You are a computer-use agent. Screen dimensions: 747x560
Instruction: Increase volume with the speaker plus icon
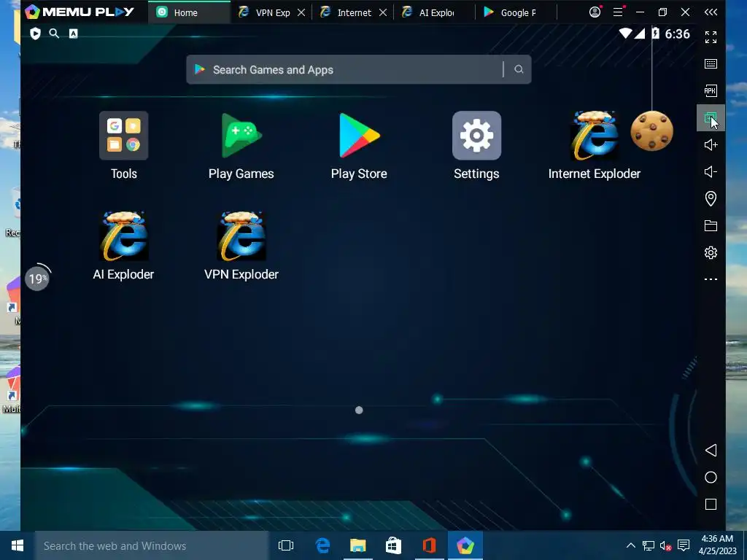pos(711,145)
